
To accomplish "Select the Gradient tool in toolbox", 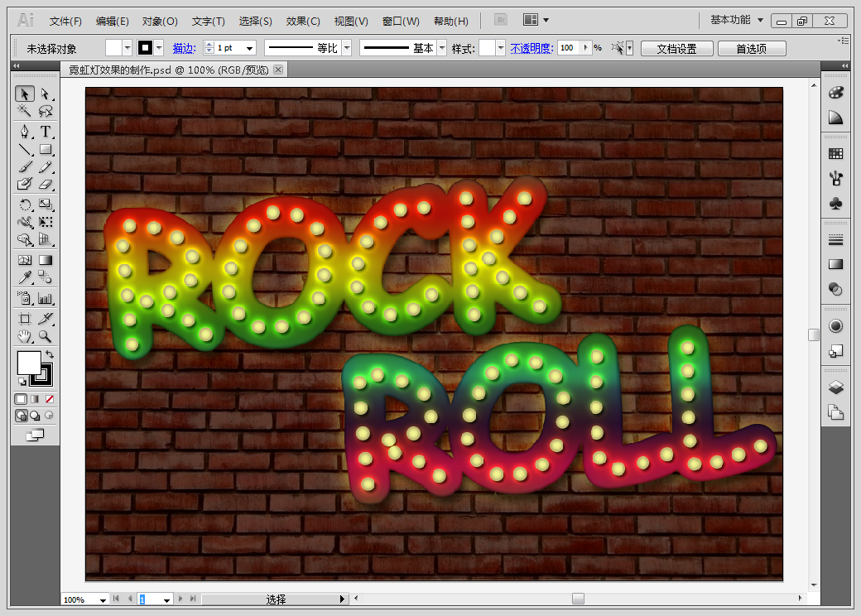I will [x=45, y=260].
